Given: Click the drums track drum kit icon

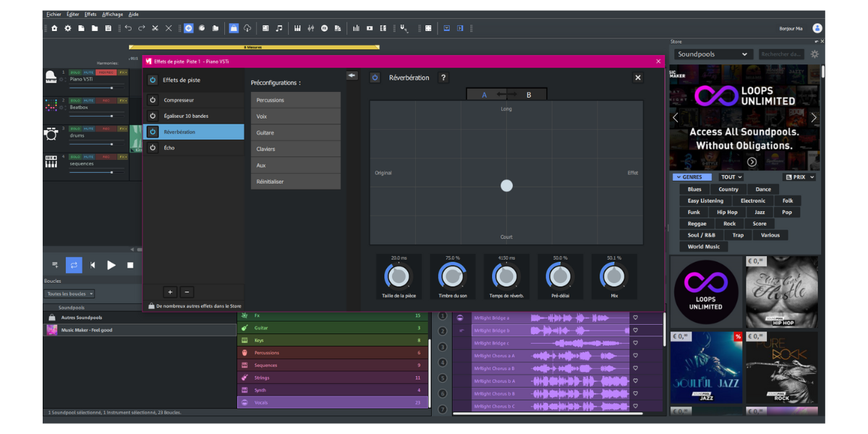Looking at the screenshot, I should click(x=51, y=134).
